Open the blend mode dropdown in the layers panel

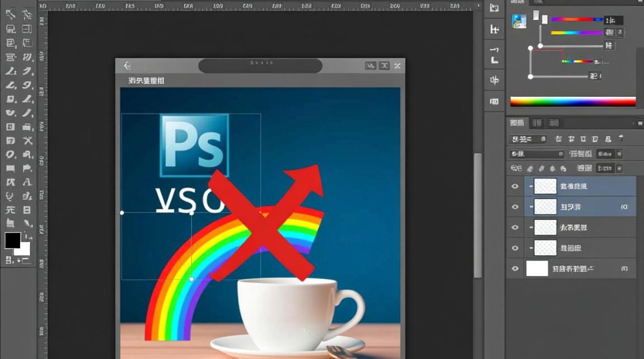537,154
